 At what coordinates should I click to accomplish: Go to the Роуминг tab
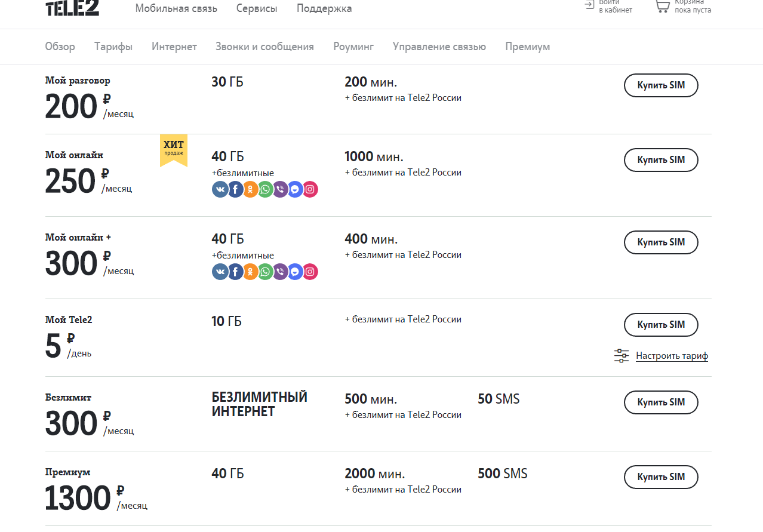point(353,47)
